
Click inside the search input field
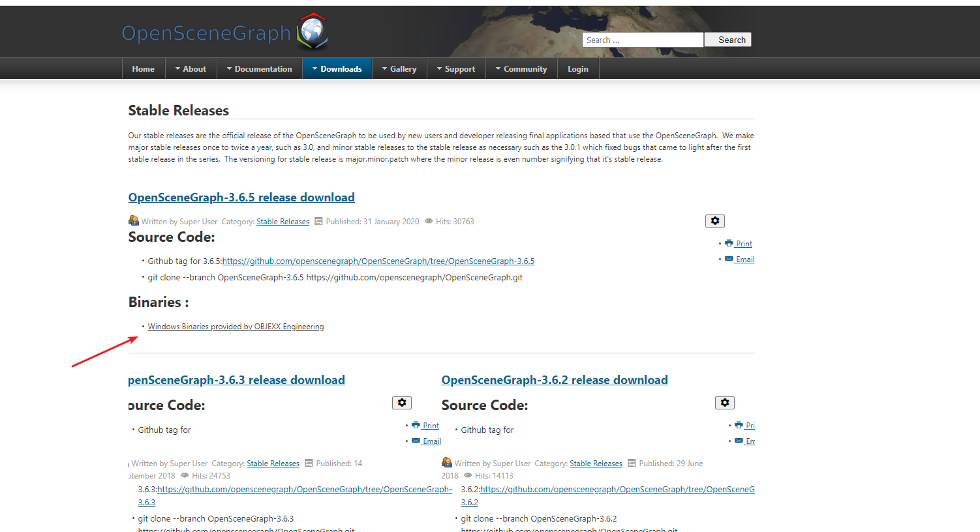[x=642, y=39]
